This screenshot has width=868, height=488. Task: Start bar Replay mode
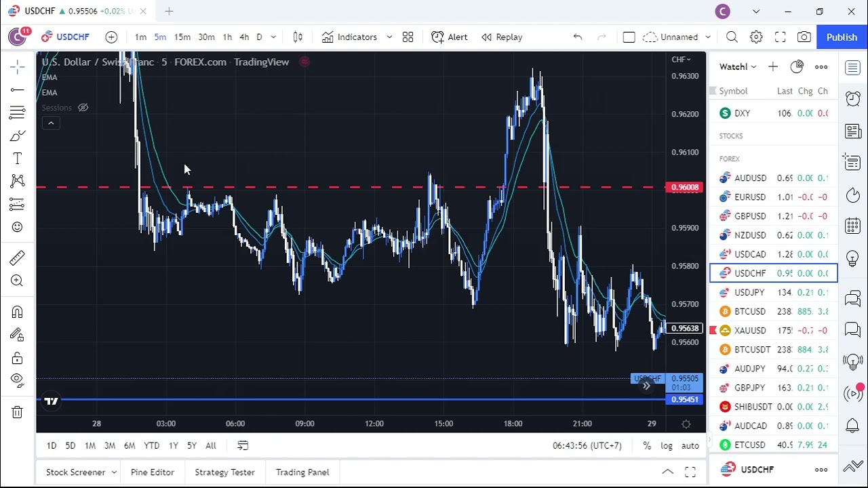(x=502, y=37)
